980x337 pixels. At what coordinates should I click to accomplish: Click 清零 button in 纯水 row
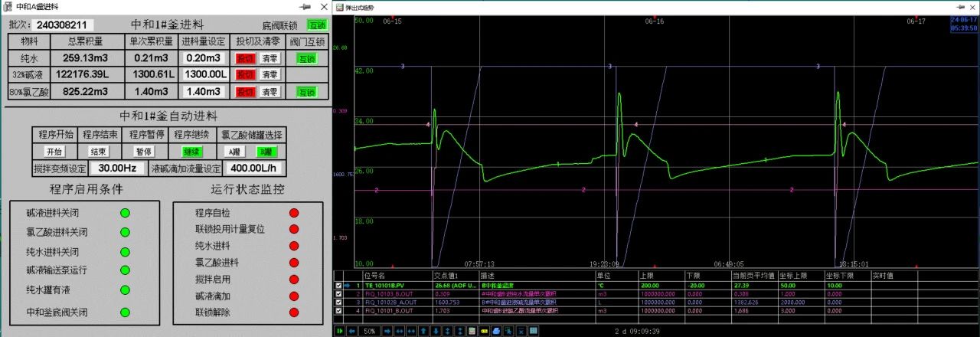269,58
